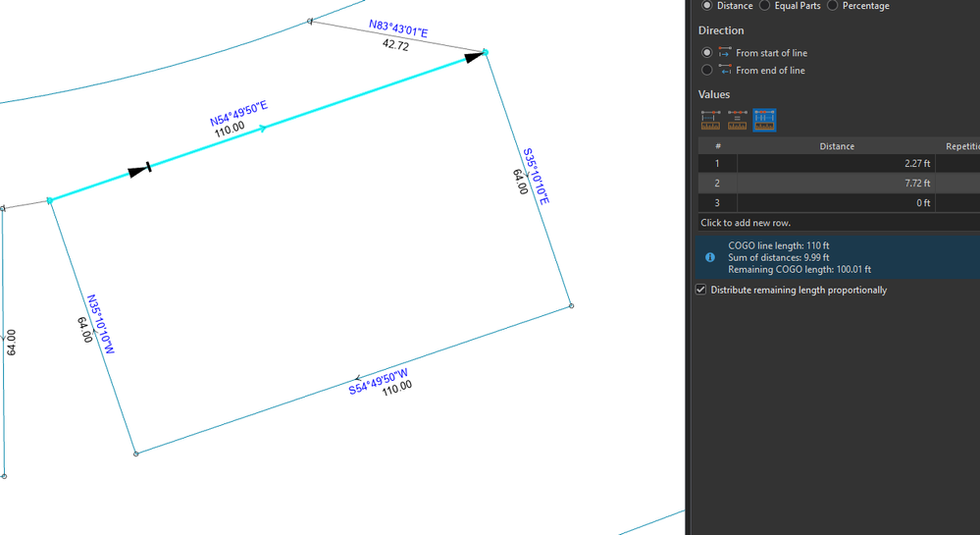980x535 pixels.
Task: Click the N83°43'01"E bearing label
Action: pyautogui.click(x=398, y=28)
